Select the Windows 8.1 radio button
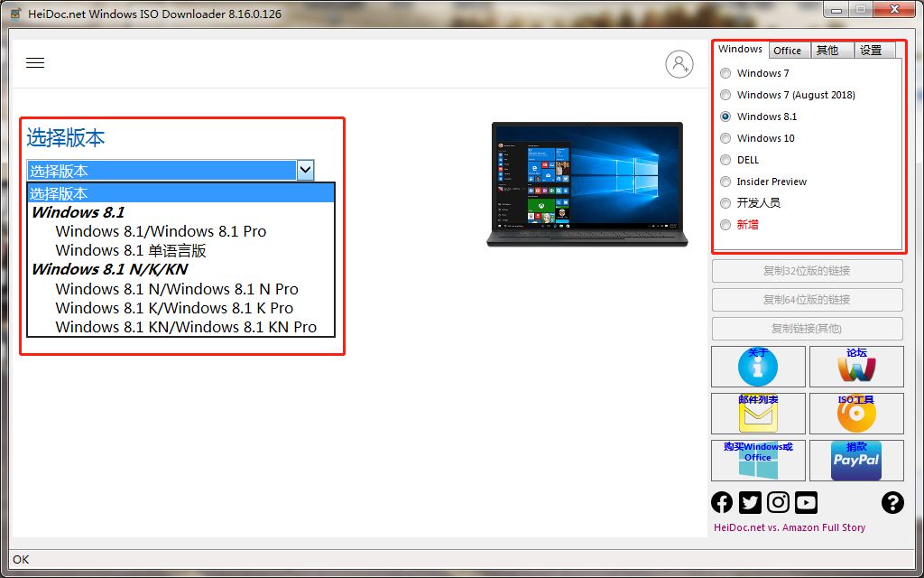 coord(725,117)
